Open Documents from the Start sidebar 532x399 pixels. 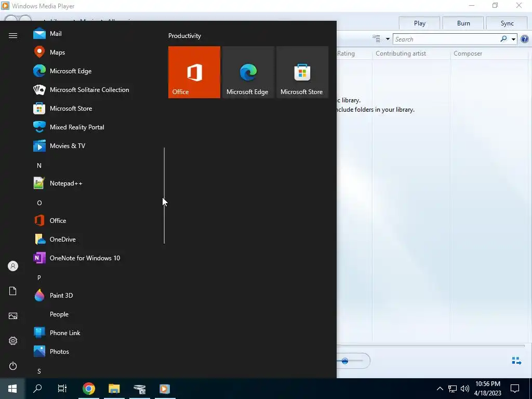[13, 291]
